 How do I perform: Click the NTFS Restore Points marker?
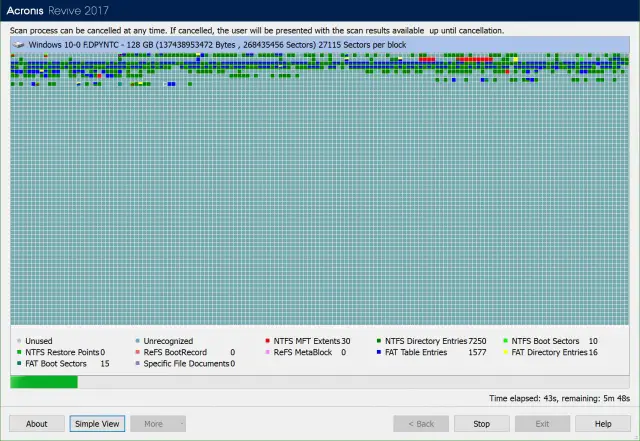coord(19,352)
